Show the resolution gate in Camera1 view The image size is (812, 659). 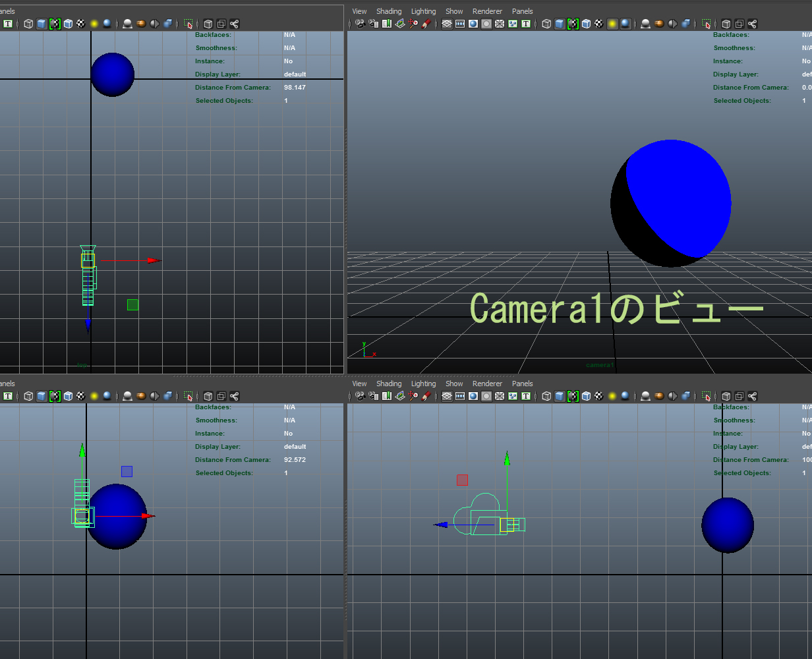(x=472, y=24)
